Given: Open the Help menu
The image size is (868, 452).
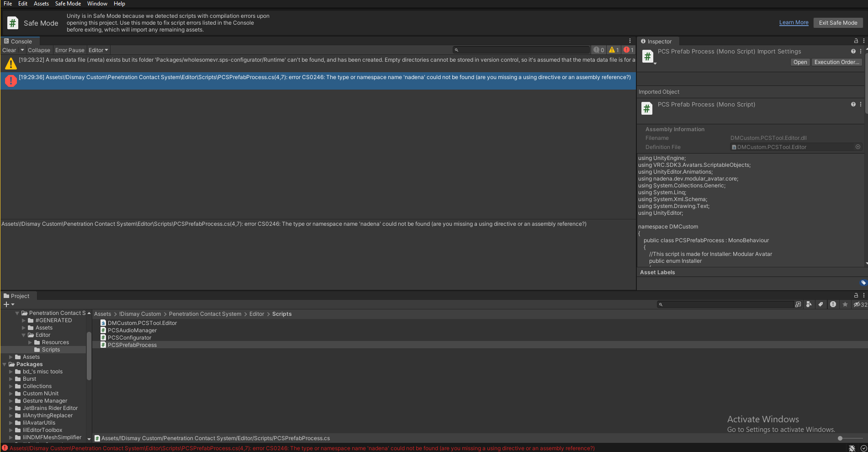Looking at the screenshot, I should click(119, 4).
